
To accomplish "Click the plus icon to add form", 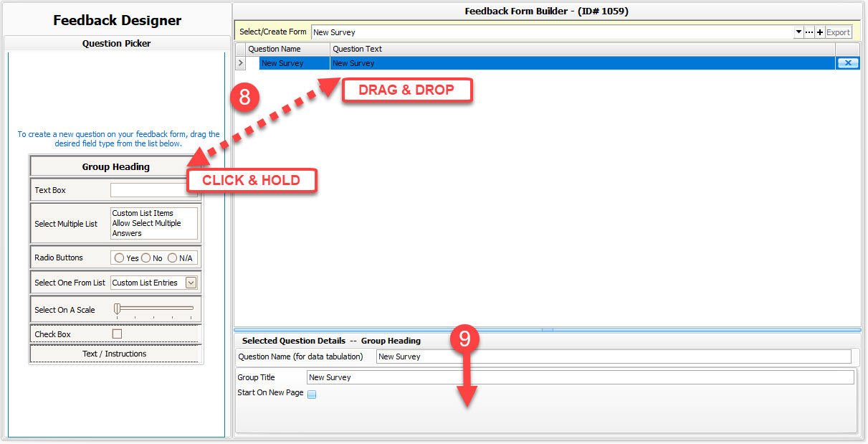I will pyautogui.click(x=820, y=32).
